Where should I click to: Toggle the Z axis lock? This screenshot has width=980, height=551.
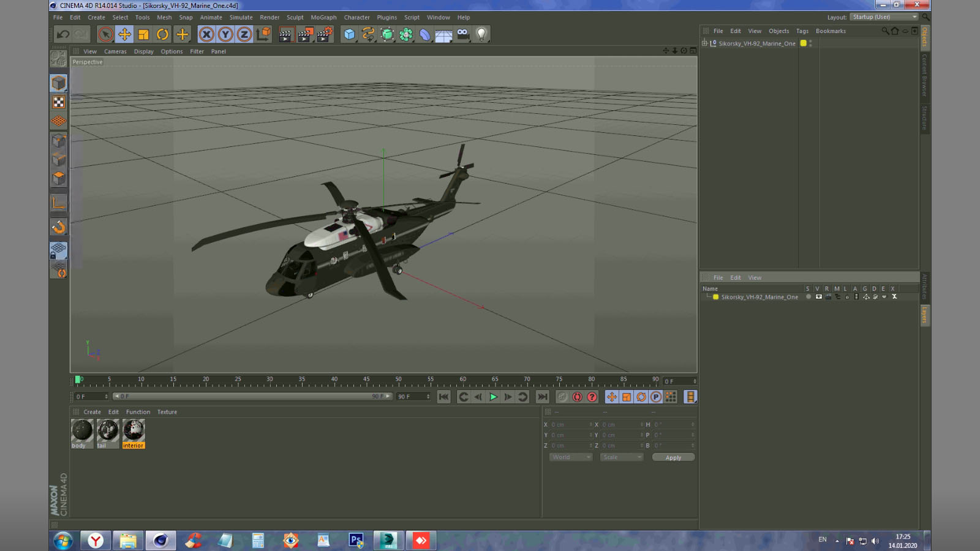244,34
